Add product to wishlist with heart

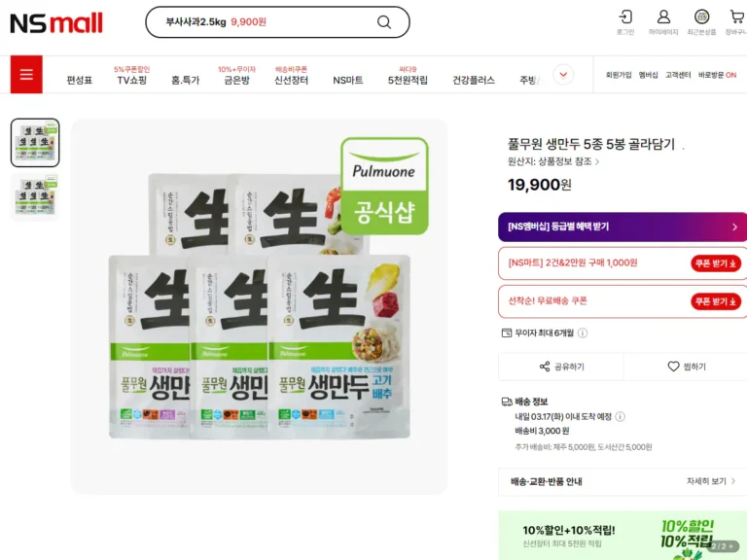(686, 367)
